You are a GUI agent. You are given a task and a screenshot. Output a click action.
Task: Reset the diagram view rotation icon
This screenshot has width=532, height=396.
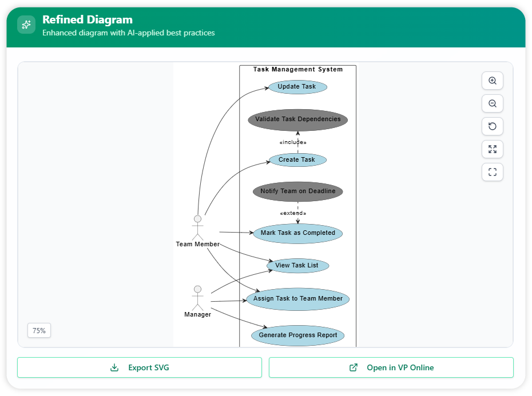tap(492, 126)
